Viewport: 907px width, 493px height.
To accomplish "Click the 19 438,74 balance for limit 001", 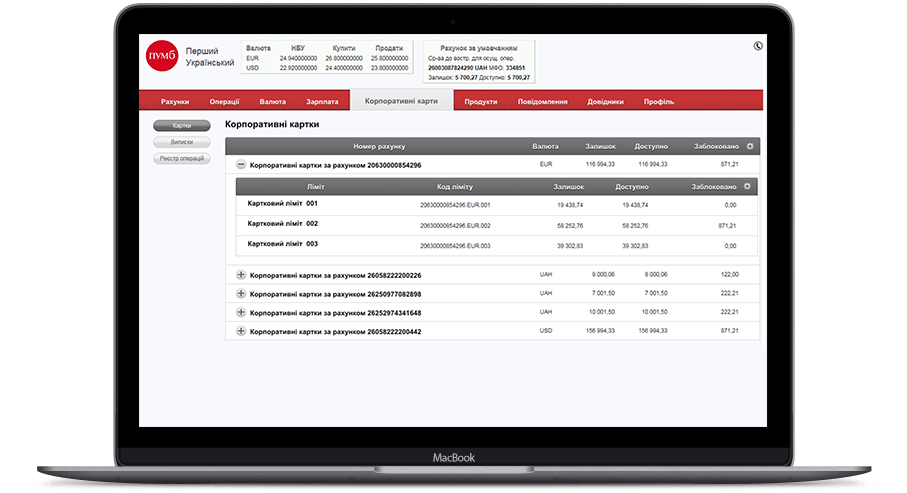I will (x=570, y=205).
